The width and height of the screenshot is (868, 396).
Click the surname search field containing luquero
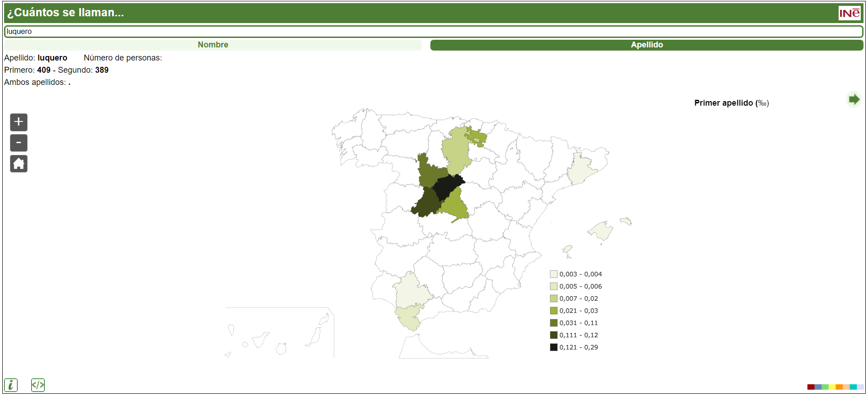[433, 32]
